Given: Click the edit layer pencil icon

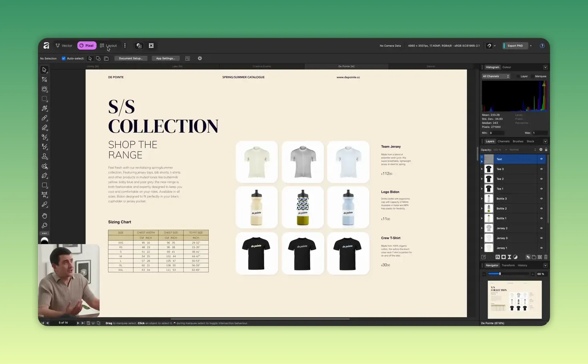Looking at the screenshot, I should 484,257.
